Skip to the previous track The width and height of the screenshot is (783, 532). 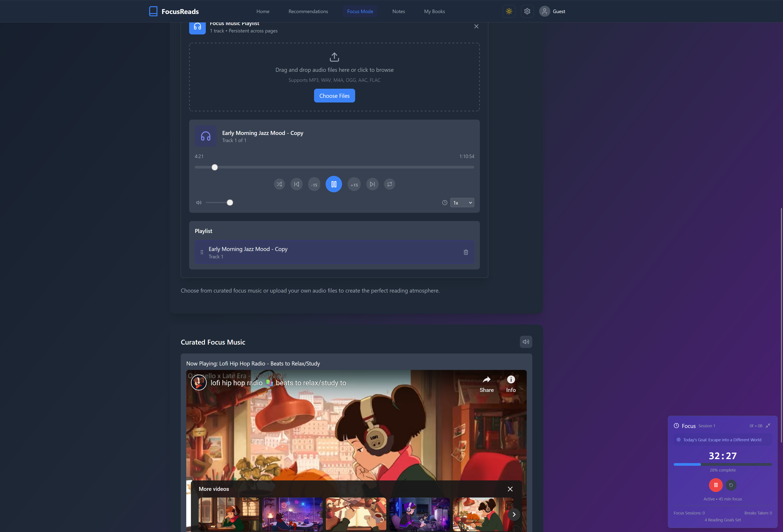coord(296,184)
